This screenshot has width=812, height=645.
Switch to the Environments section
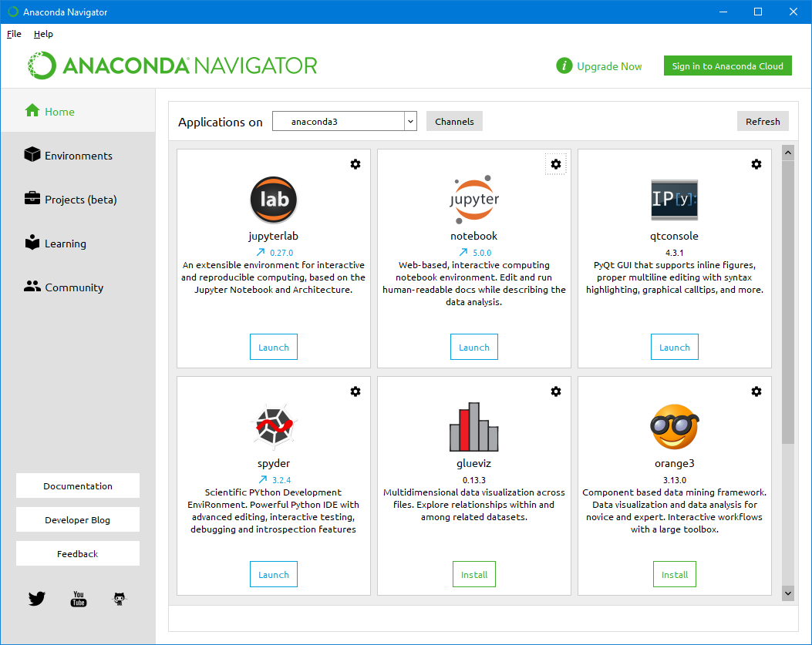71,155
